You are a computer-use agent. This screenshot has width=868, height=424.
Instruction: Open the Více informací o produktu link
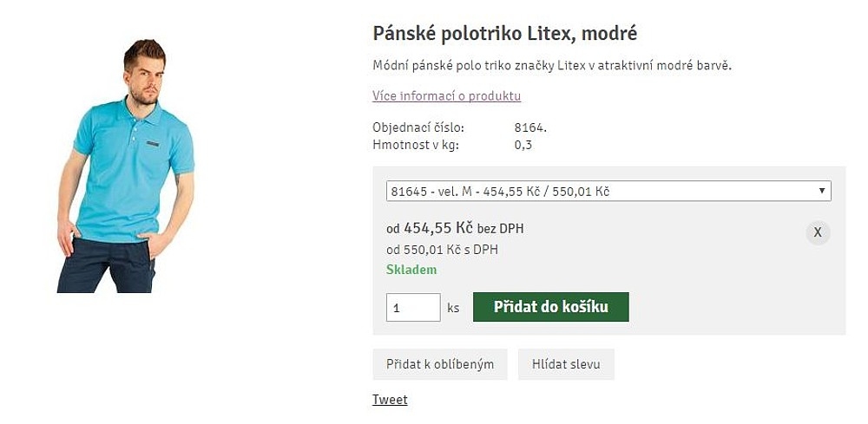(446, 95)
